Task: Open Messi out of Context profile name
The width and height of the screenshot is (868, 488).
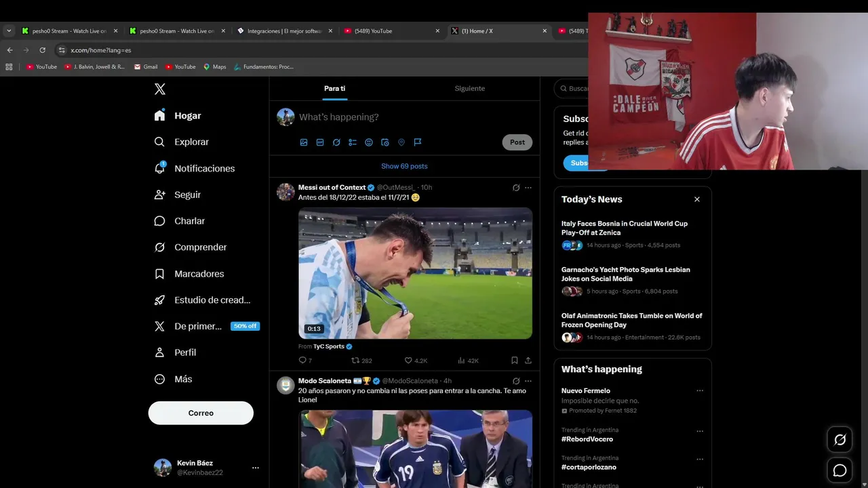Action: (x=332, y=187)
